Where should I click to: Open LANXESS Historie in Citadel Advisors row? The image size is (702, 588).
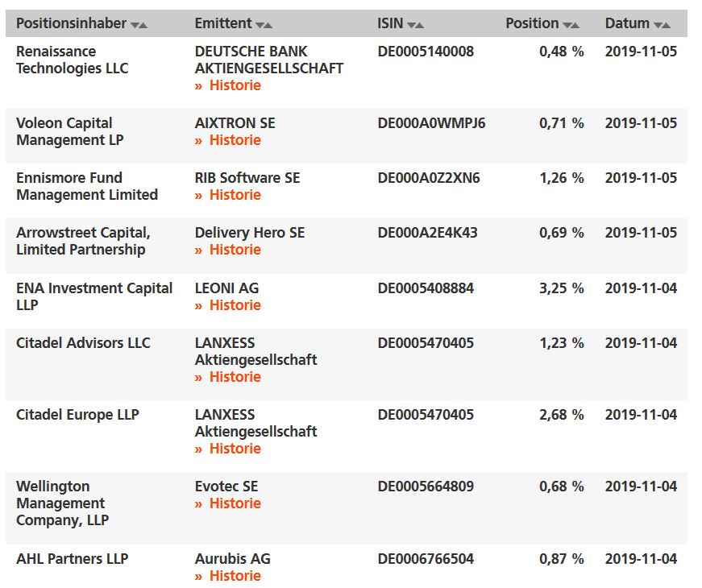(x=235, y=377)
